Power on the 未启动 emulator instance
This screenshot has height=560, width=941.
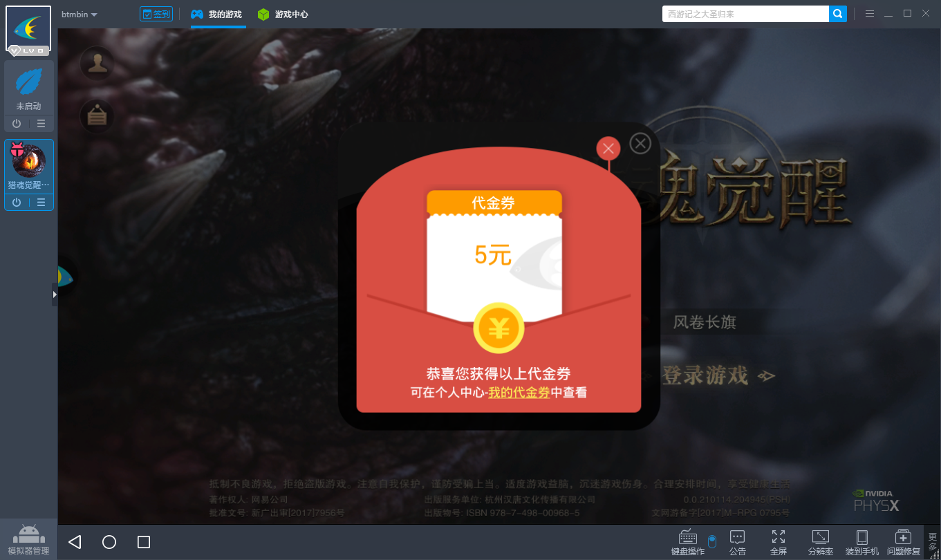17,124
